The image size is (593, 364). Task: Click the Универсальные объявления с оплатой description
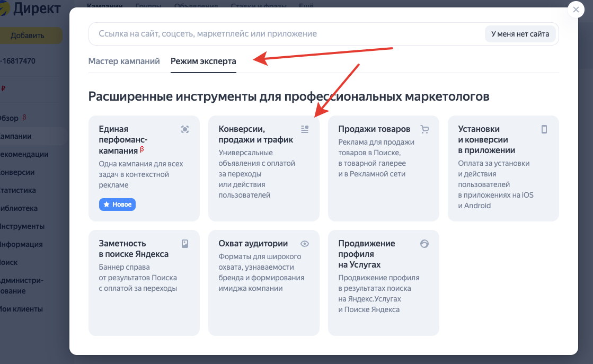click(x=257, y=174)
